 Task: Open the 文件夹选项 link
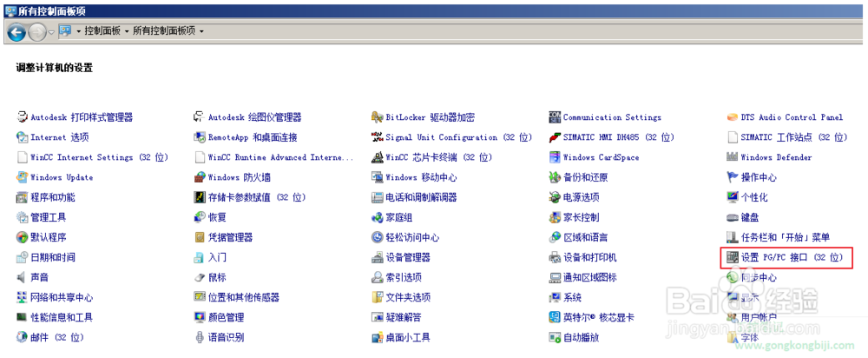pos(408,297)
